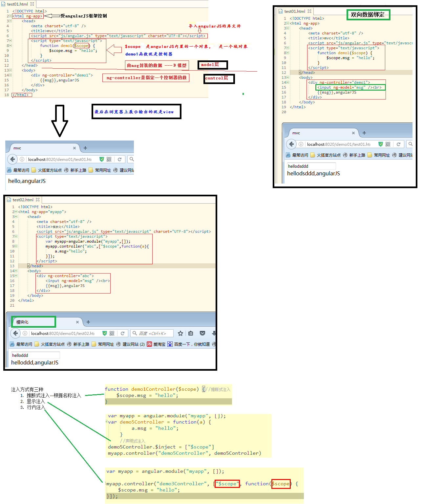Close the test02.html editor tab
The image size is (422, 504).
point(38,200)
